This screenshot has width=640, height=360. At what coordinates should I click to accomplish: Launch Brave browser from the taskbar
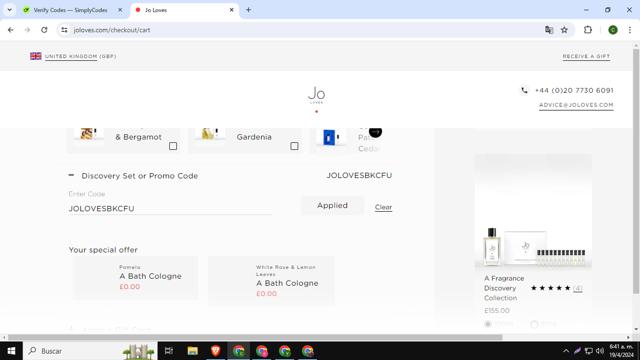[x=216, y=351]
